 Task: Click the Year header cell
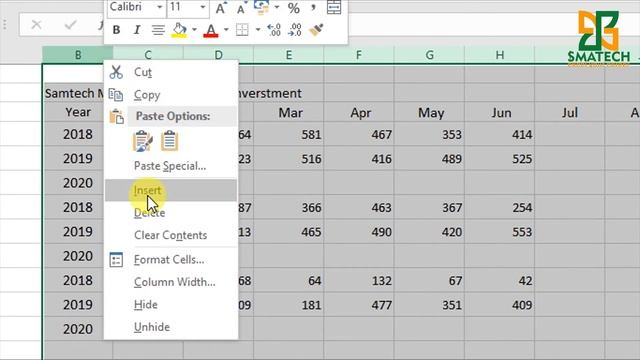pyautogui.click(x=78, y=112)
